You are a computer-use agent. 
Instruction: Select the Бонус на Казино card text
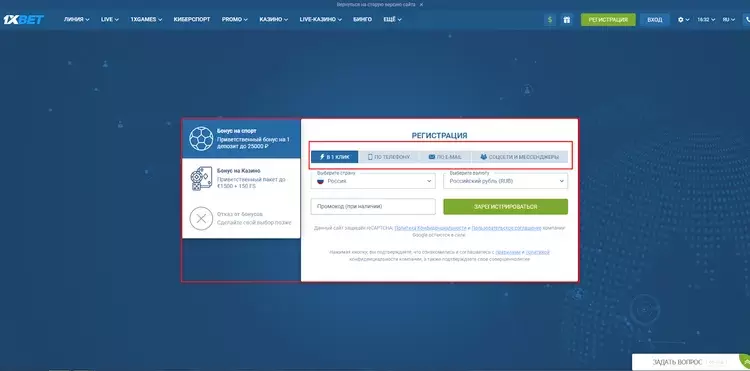[239, 171]
